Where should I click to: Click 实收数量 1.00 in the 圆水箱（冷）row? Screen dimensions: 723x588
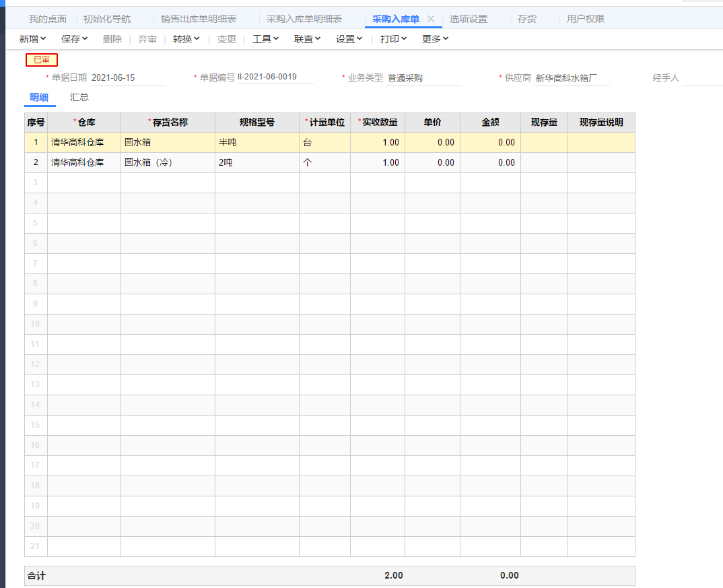378,163
